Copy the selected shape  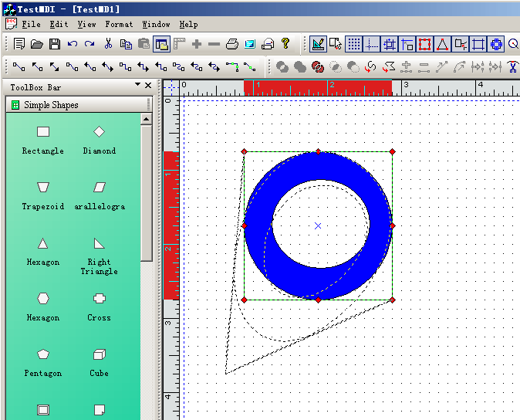click(x=126, y=44)
